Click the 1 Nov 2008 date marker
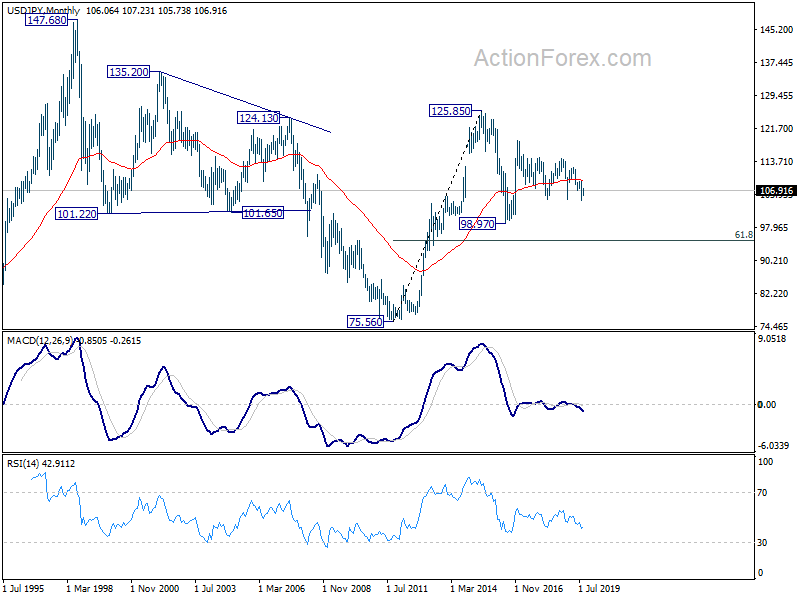800x600 pixels. click(346, 588)
